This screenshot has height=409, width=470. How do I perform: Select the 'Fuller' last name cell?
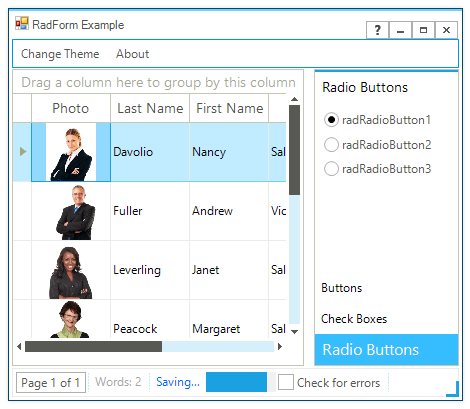point(150,211)
